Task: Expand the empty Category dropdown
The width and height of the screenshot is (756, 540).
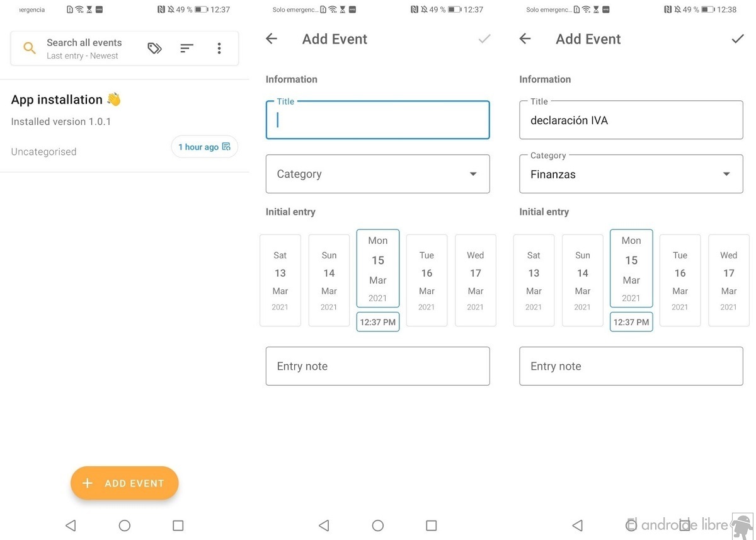Action: 377,174
